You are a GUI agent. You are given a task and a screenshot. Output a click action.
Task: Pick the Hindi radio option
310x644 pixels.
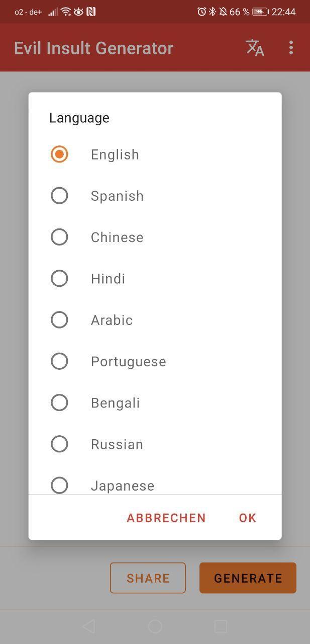[59, 278]
